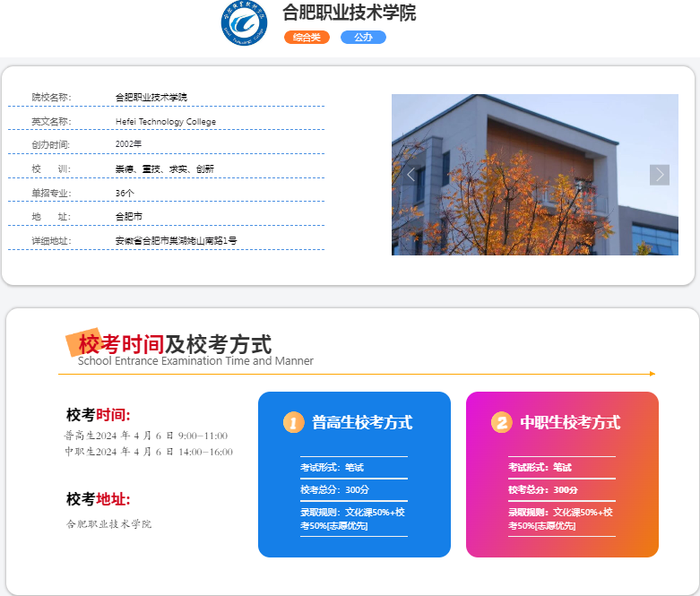Click the 详细地址 label
Viewport: 700px width, 596px height.
51,240
